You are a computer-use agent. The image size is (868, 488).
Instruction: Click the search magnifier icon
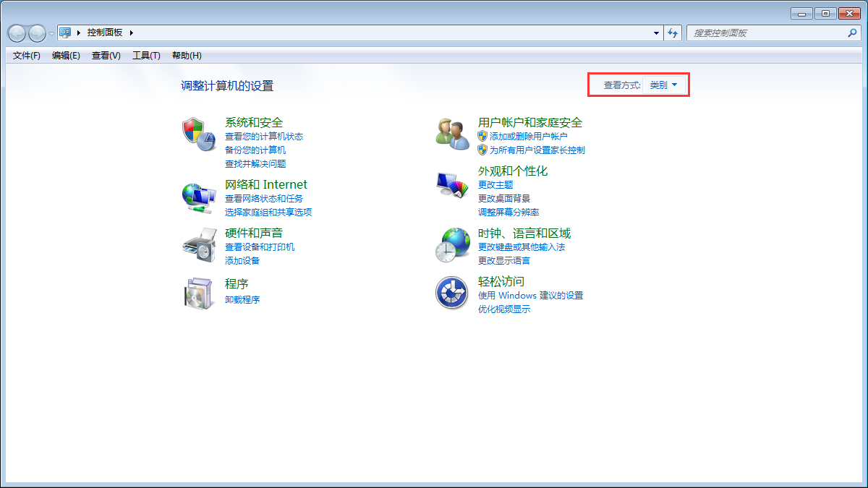tap(852, 33)
